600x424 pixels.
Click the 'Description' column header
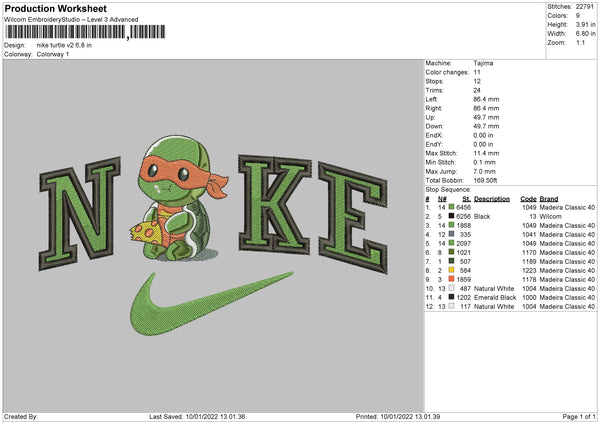click(492, 199)
